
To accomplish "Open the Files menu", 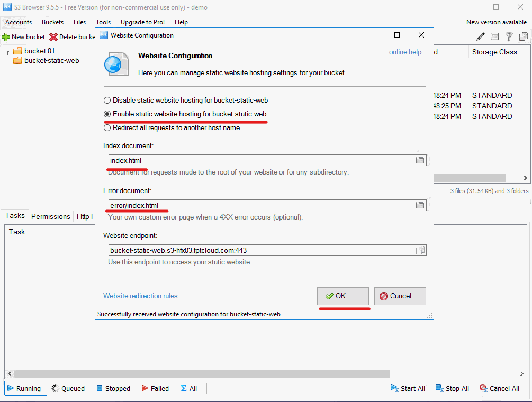I will 79,22.
